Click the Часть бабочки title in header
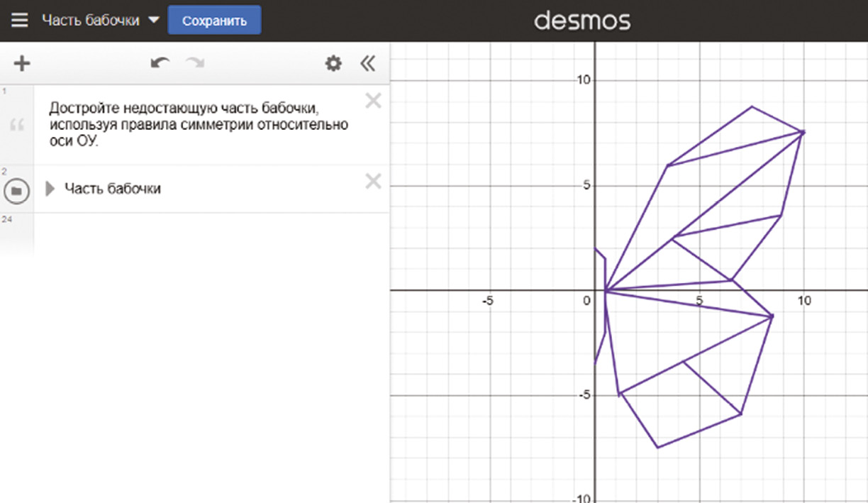This screenshot has width=868, height=503. 90,20
